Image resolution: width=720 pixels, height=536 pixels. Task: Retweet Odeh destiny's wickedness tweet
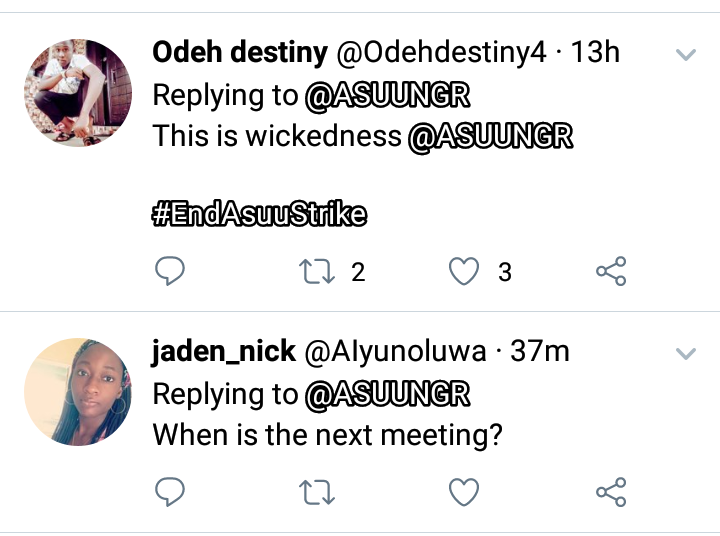318,270
